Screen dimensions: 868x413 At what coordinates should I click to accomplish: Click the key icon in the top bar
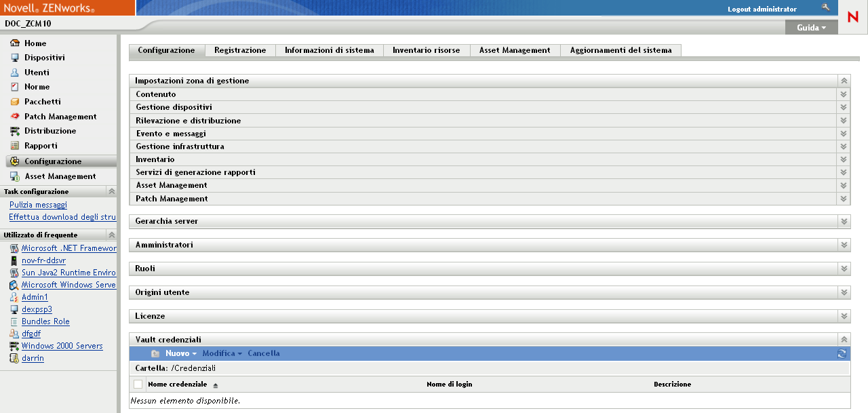[x=827, y=8]
